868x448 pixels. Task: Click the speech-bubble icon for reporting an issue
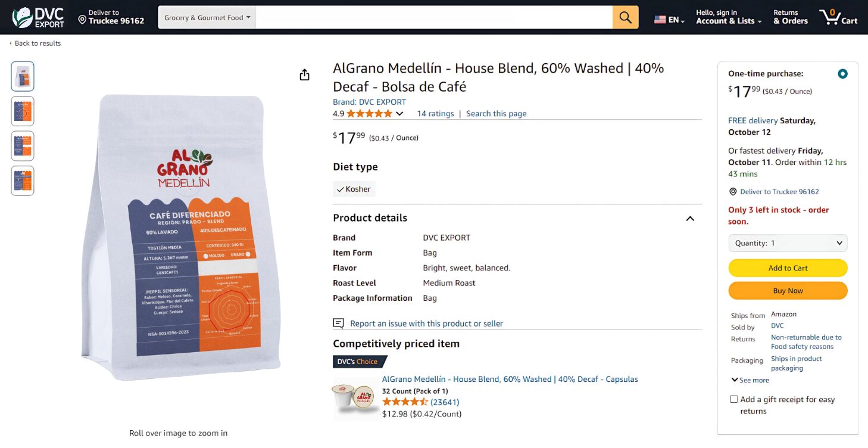pos(338,323)
